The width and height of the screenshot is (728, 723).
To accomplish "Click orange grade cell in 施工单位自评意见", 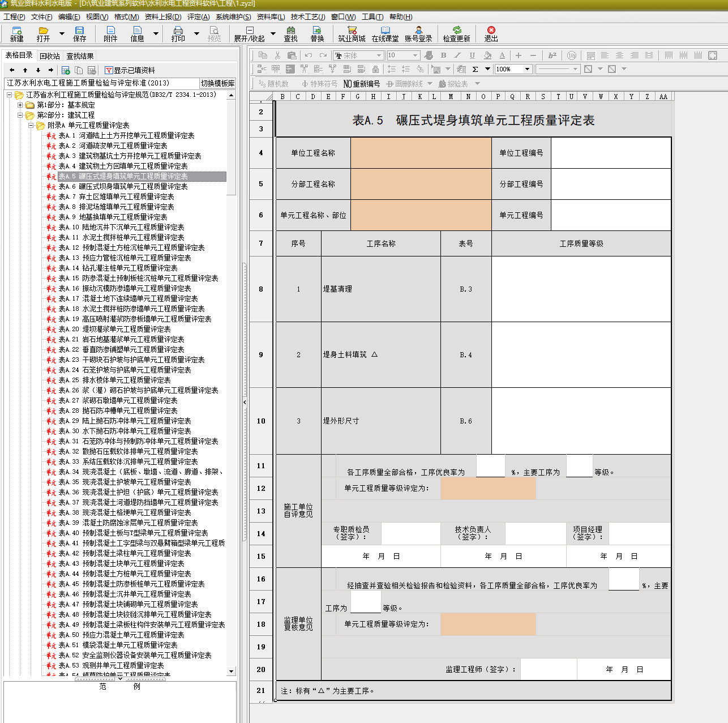I will [488, 488].
